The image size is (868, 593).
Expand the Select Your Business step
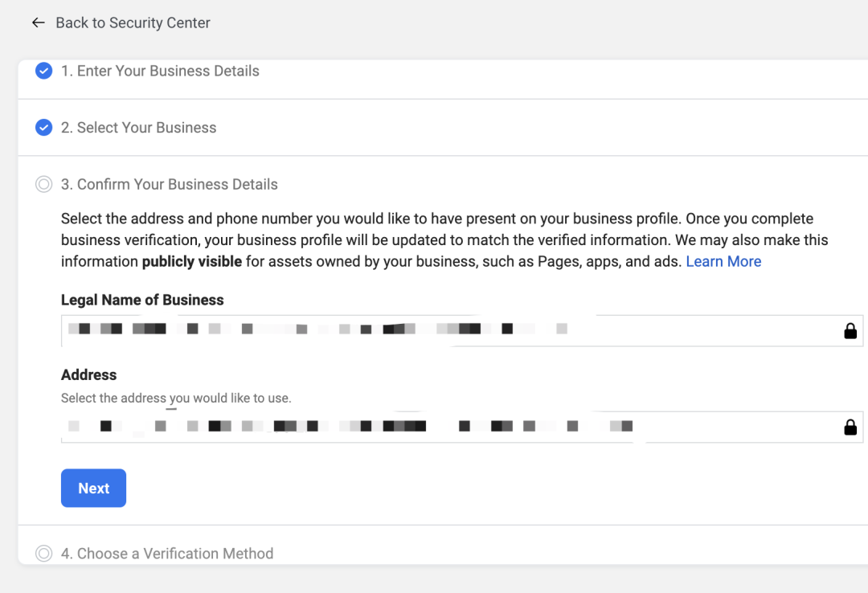[x=138, y=128]
